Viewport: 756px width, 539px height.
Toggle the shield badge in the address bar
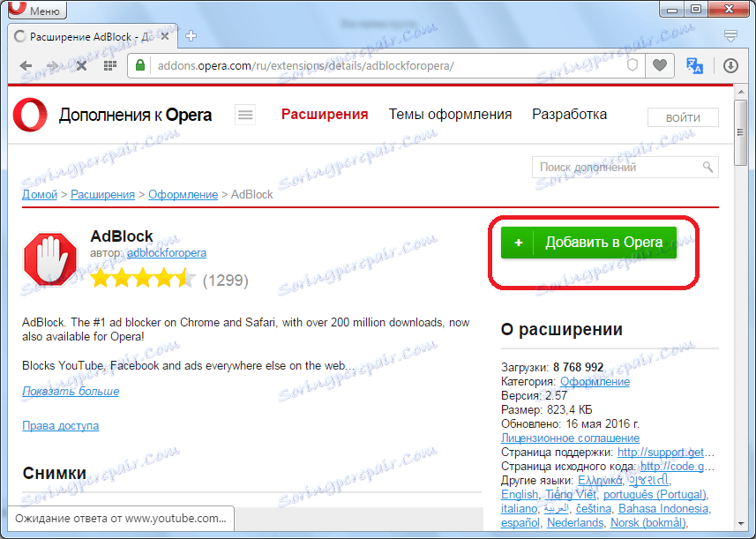[632, 65]
